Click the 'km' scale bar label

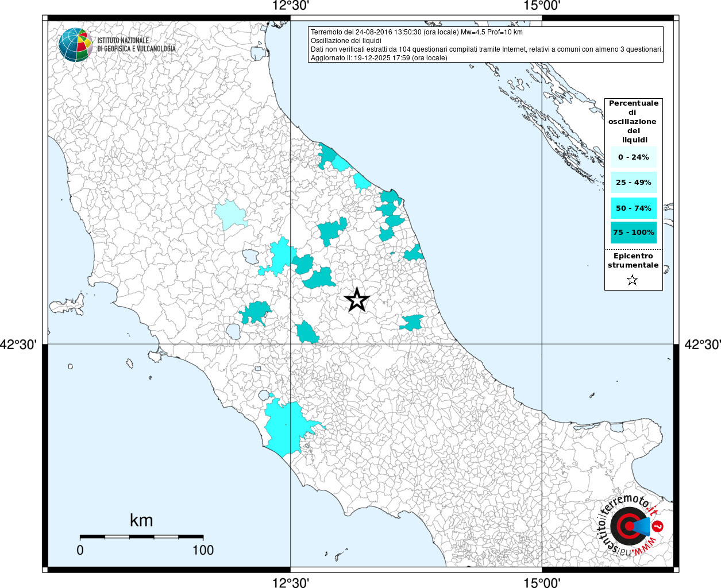(x=141, y=520)
